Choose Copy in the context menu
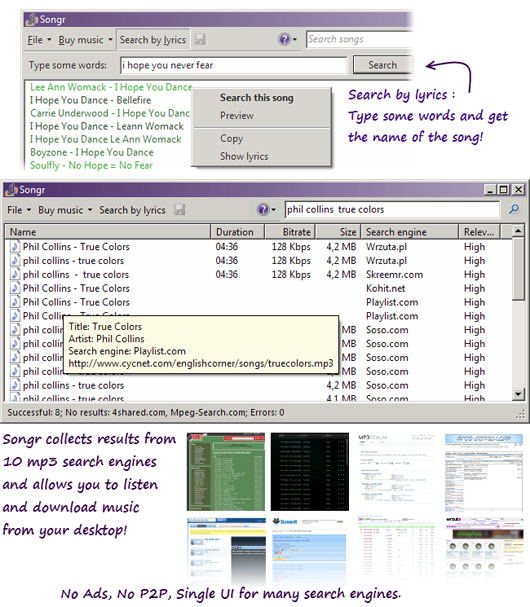This screenshot has width=530, height=607. click(x=232, y=138)
